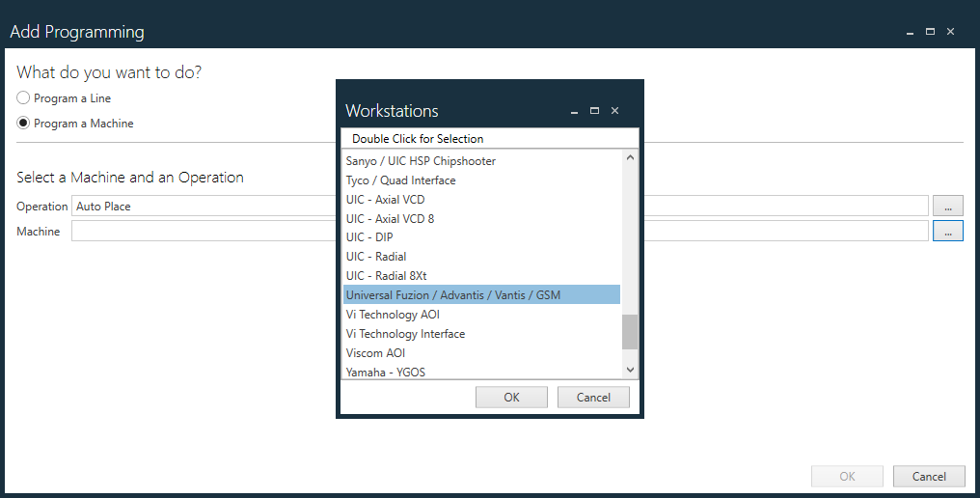
Task: Click OK in the Workstations dialog
Action: pyautogui.click(x=511, y=397)
